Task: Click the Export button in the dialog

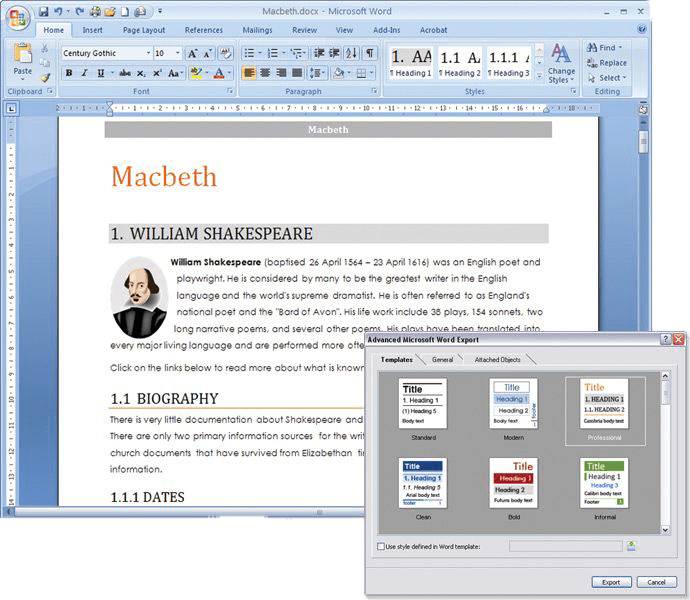Action: pos(611,582)
